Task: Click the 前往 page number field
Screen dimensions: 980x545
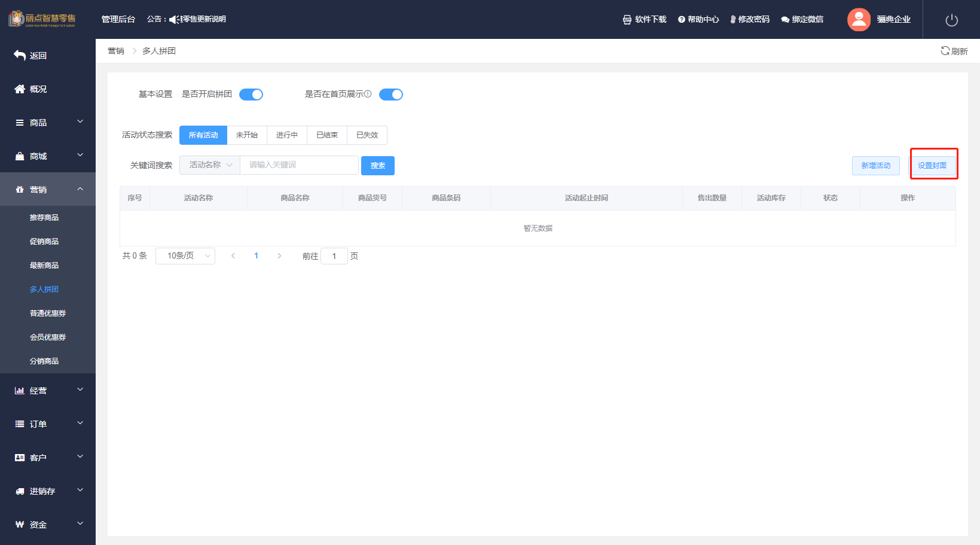Action: (x=334, y=256)
